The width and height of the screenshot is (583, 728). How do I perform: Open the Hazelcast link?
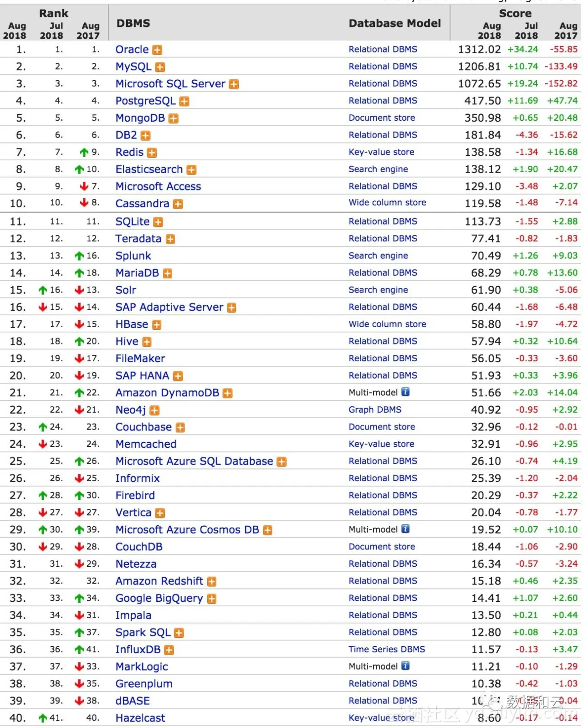[x=140, y=718]
